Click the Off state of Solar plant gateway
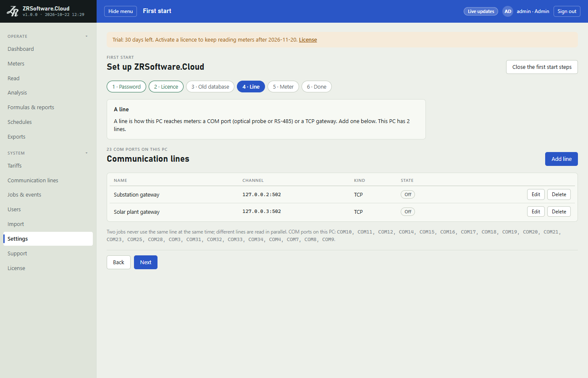This screenshot has height=378, width=588. (x=408, y=212)
